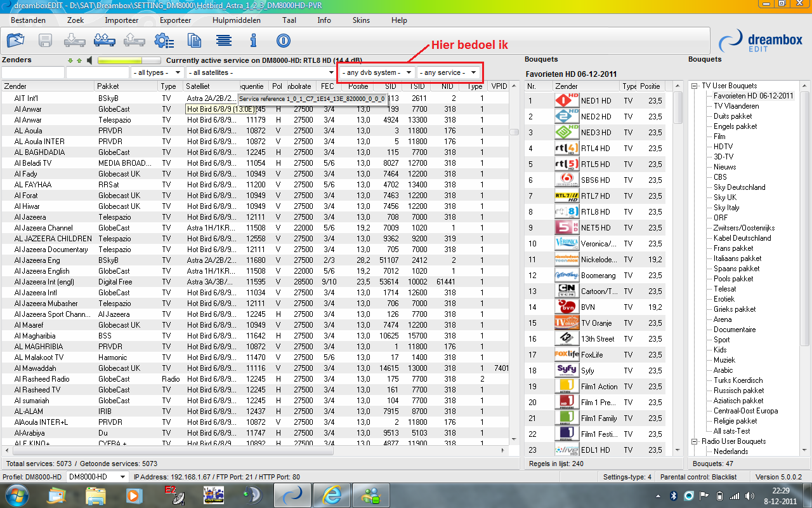Sort by the NID column header
Screen dimensions: 812x508
click(447, 86)
